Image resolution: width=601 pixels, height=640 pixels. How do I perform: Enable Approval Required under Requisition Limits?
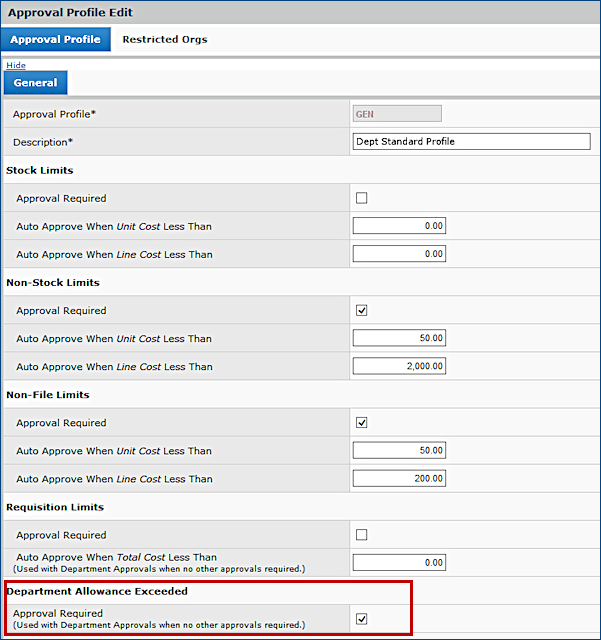point(362,534)
